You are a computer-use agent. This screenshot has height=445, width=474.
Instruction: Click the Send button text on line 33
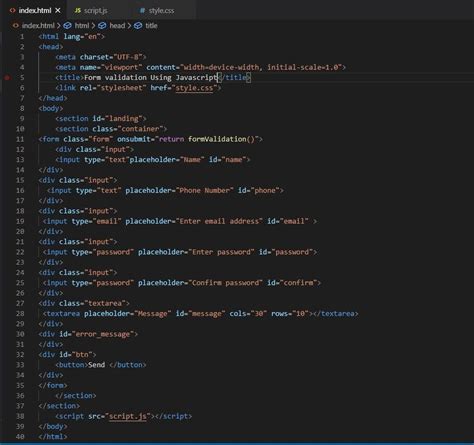click(x=97, y=365)
